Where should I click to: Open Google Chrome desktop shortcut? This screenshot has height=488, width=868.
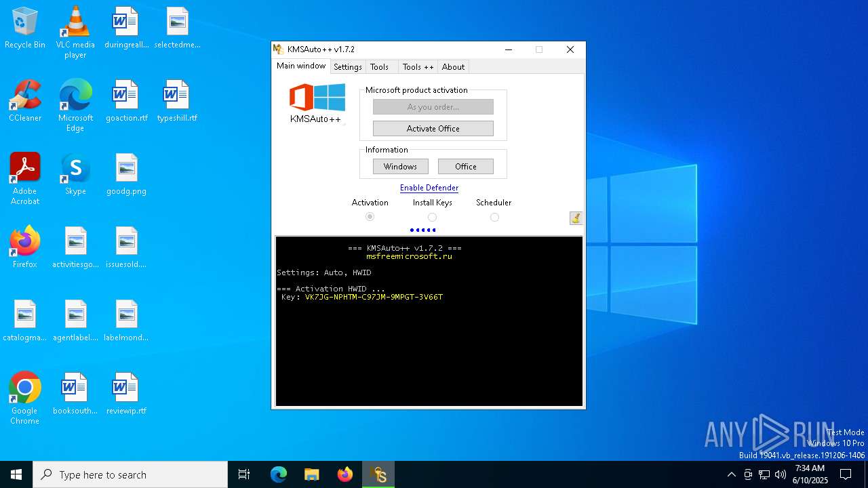click(25, 399)
